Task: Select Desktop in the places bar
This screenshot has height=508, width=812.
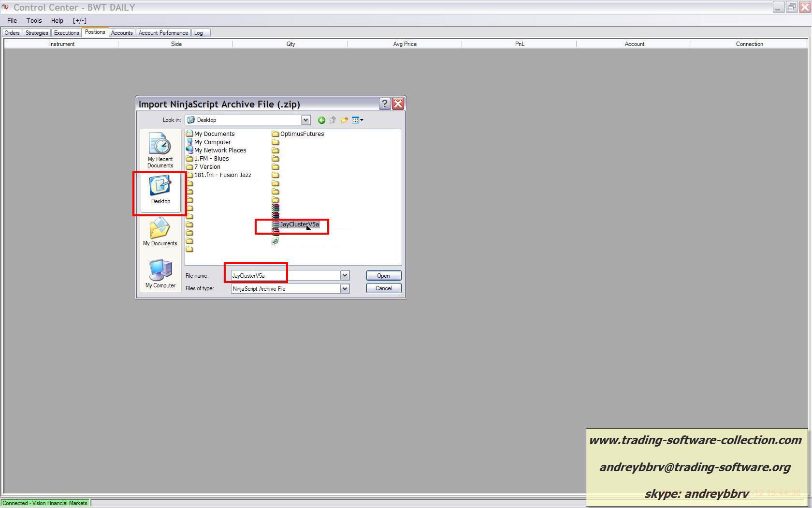Action: click(160, 191)
